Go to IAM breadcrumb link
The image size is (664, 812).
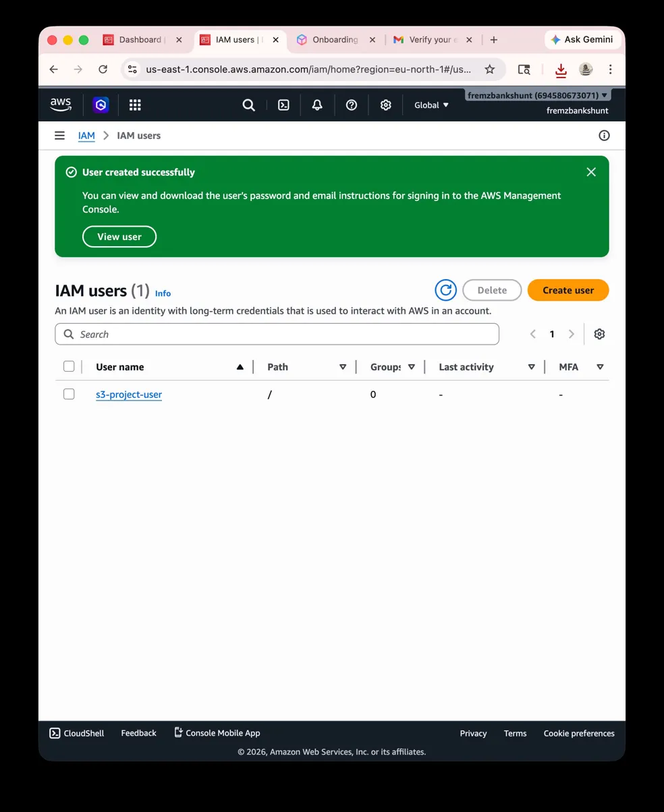tap(86, 136)
